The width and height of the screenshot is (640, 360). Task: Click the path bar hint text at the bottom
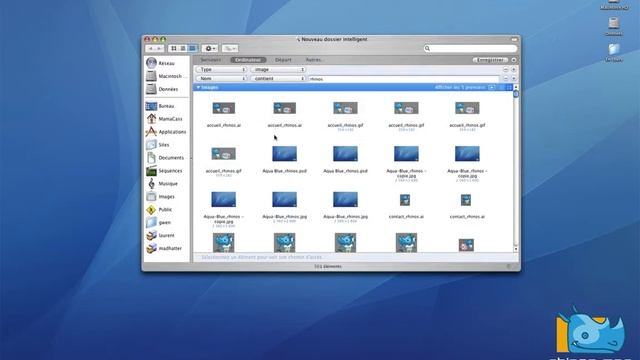tap(262, 258)
